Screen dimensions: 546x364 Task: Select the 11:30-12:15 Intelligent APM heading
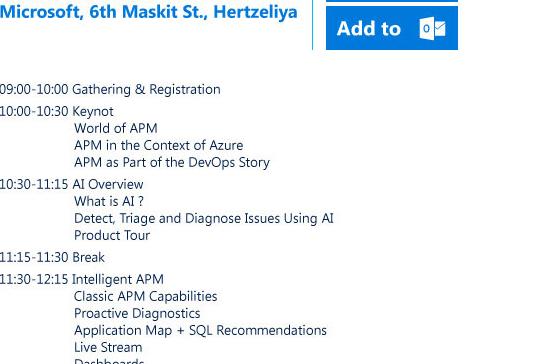coord(81,279)
